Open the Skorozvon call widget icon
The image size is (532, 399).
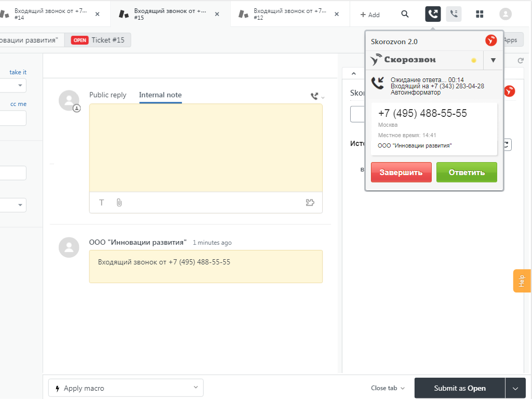point(433,14)
